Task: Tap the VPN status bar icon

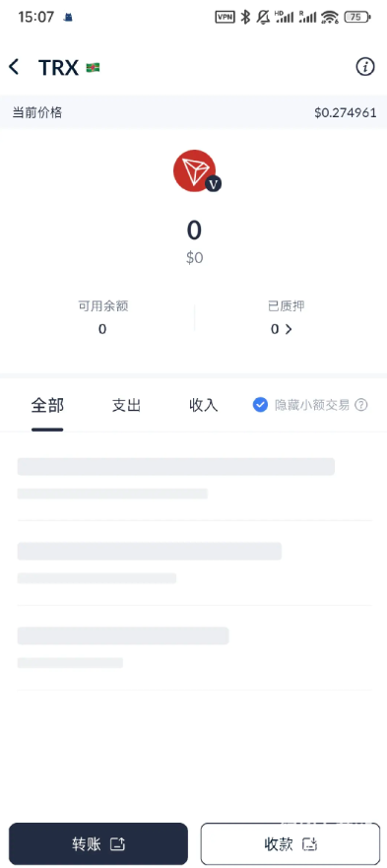Action: [225, 17]
